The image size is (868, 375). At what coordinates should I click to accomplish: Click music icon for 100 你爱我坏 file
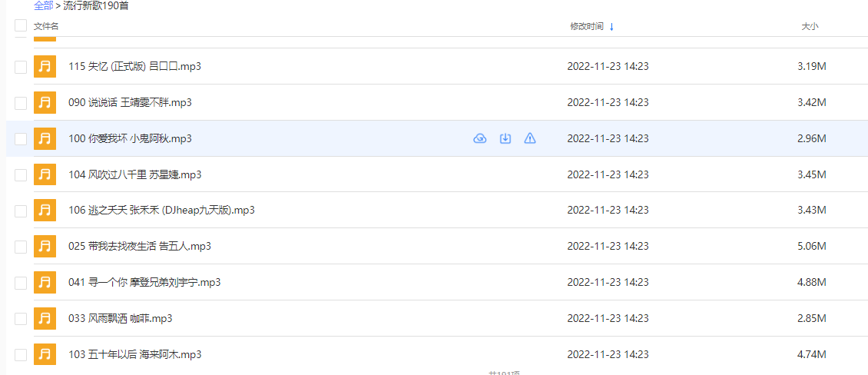click(45, 138)
